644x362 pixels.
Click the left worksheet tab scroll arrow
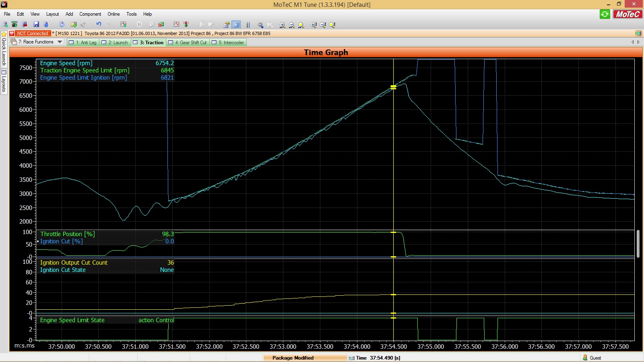point(633,42)
